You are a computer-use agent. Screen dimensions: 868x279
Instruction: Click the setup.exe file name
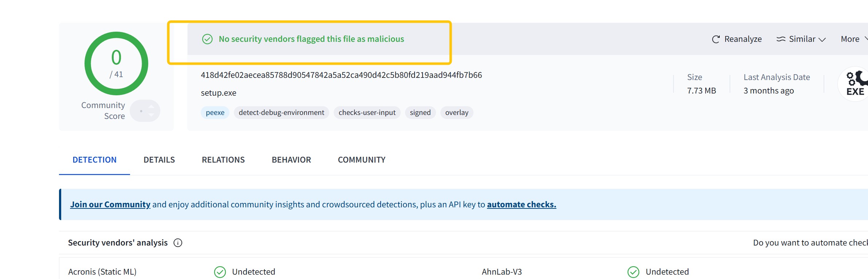click(219, 93)
